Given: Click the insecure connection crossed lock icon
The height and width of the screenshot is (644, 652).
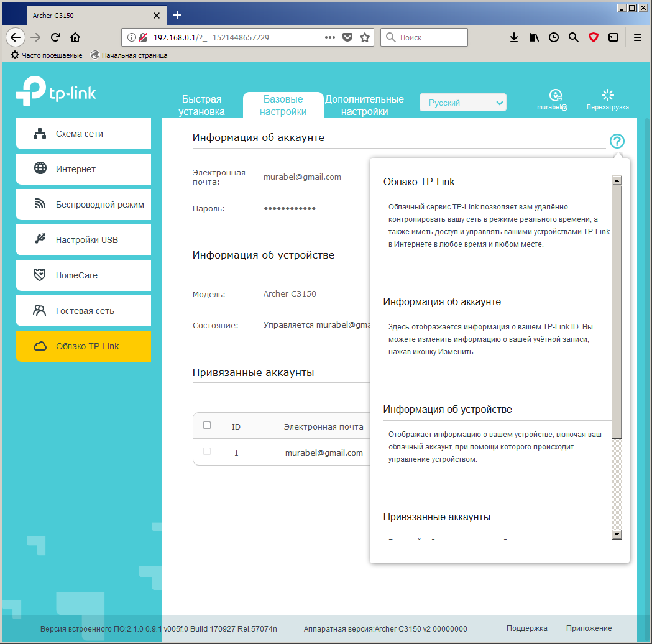Looking at the screenshot, I should point(143,37).
